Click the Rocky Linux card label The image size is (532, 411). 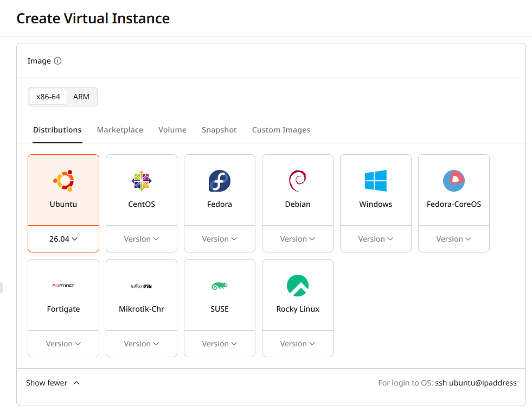[x=298, y=309]
